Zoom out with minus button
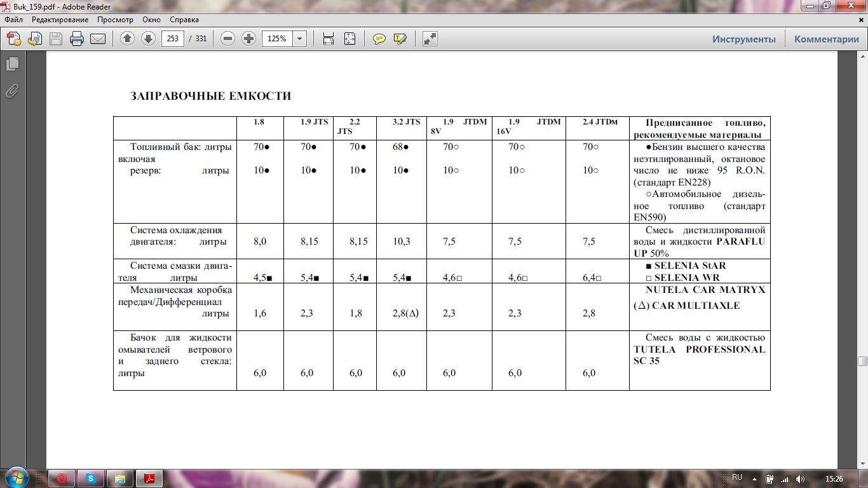This screenshot has height=488, width=868. click(228, 39)
